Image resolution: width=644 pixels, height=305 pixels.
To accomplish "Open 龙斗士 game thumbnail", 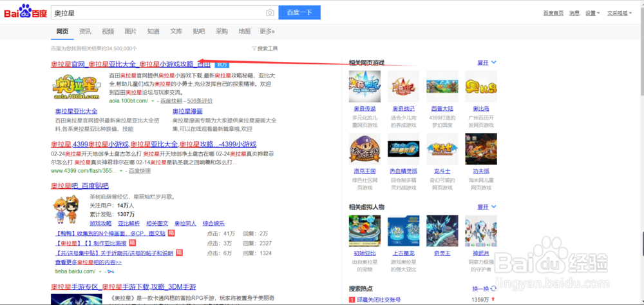I will point(442,148).
